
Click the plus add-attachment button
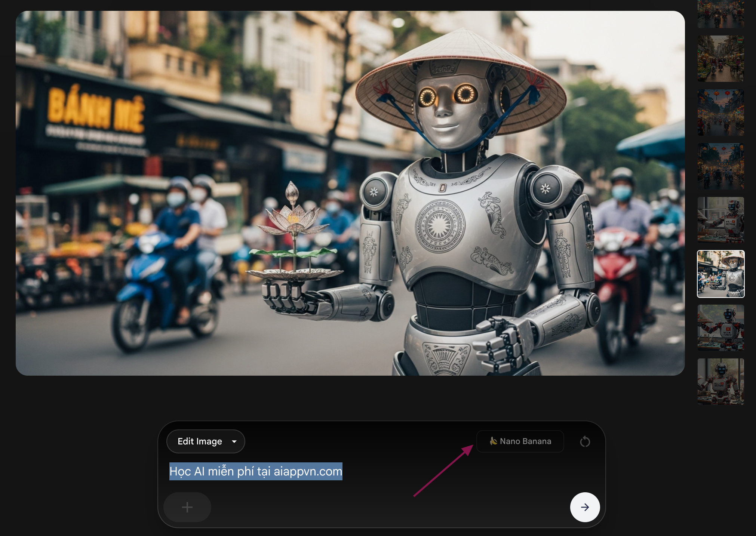click(x=187, y=507)
